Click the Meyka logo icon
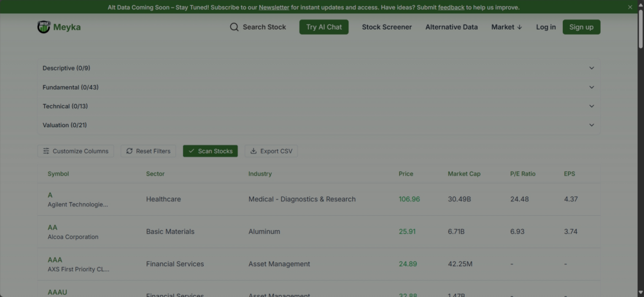The height and width of the screenshot is (297, 644). click(x=43, y=27)
